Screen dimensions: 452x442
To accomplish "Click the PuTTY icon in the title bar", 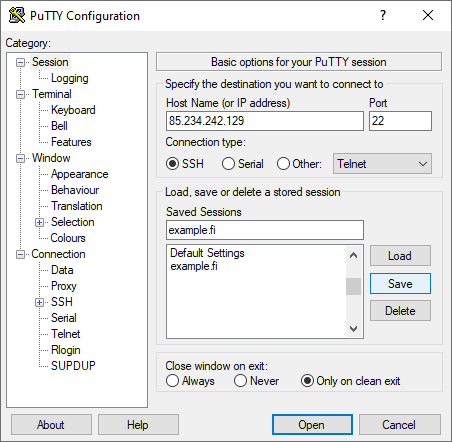I will [x=17, y=15].
